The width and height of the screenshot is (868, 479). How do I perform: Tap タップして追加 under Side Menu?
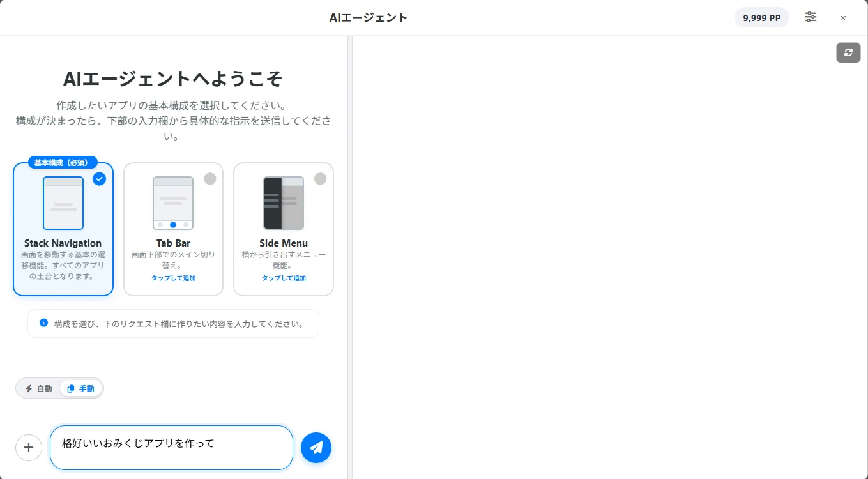[x=283, y=278]
